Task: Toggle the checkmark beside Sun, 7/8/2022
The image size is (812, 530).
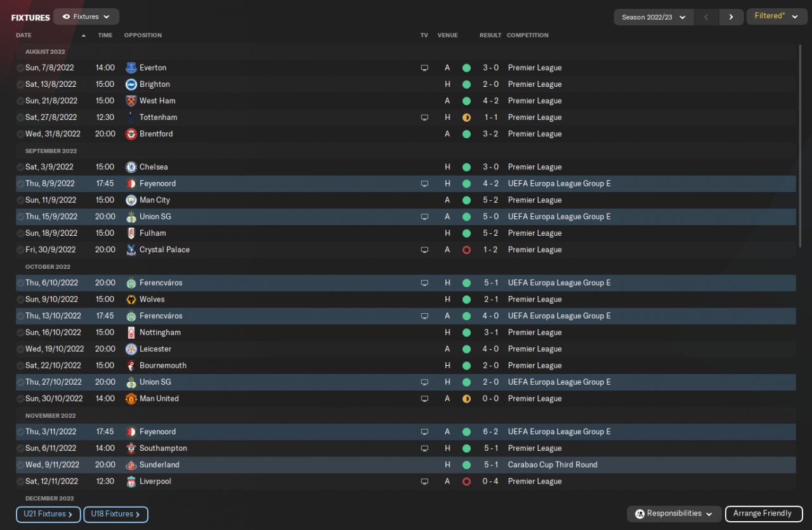Action: (20, 68)
